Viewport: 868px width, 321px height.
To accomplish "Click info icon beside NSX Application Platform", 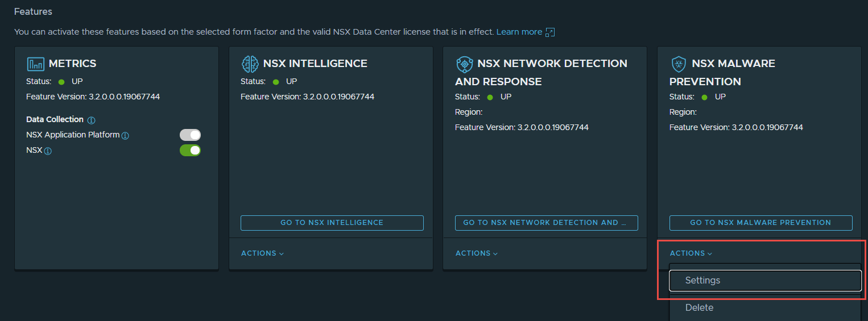I will (x=125, y=136).
